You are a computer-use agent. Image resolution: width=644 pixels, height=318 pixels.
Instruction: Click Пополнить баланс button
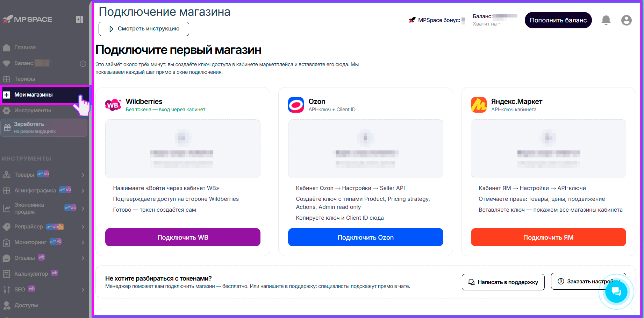coord(558,20)
